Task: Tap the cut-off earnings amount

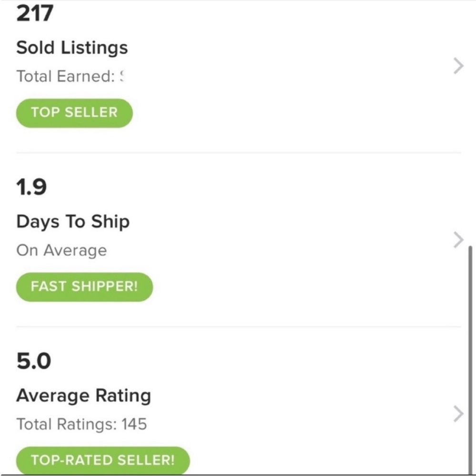Action: (122, 76)
